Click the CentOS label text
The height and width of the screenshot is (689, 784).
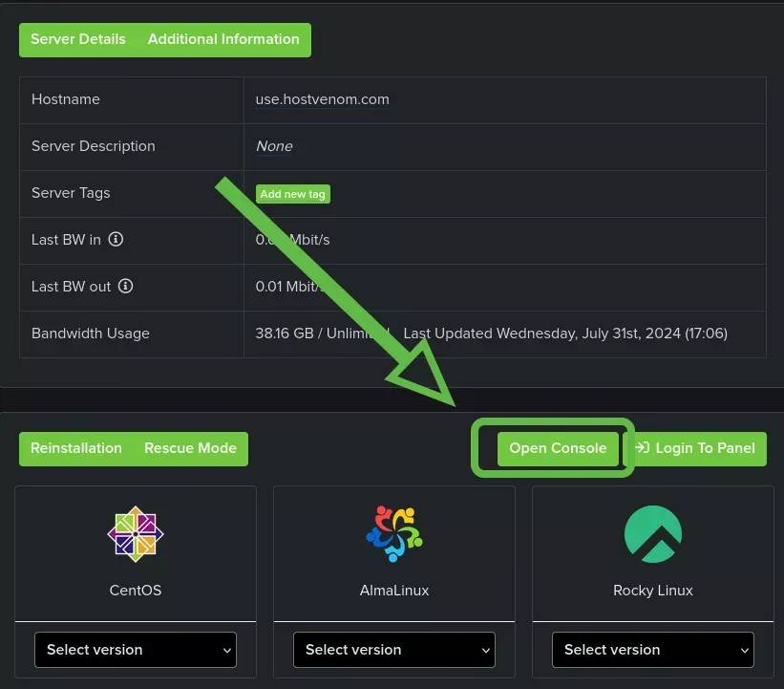pyautogui.click(x=136, y=591)
